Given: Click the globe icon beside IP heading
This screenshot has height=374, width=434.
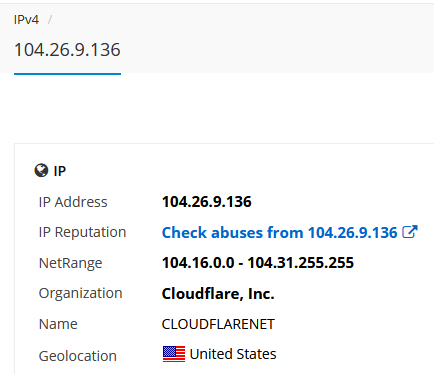Looking at the screenshot, I should click(x=41, y=170).
